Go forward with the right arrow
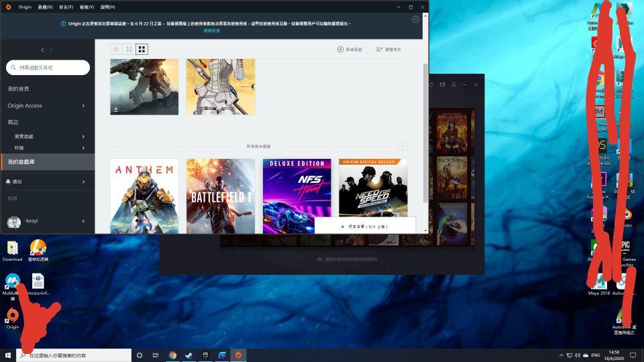This screenshot has height=362, width=644. click(x=51, y=50)
